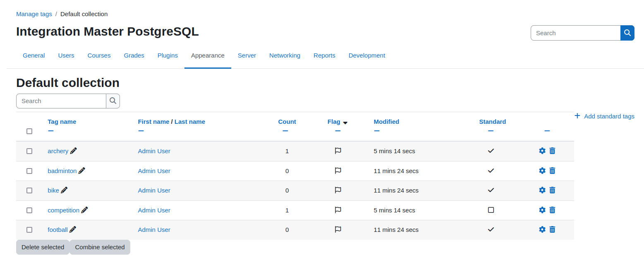This screenshot has width=644, height=265.
Task: Open settings gear for archery tag
Action: (542, 151)
